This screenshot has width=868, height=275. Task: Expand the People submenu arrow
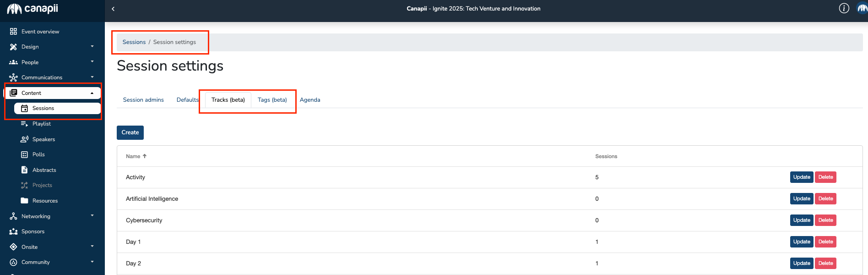[x=92, y=62]
